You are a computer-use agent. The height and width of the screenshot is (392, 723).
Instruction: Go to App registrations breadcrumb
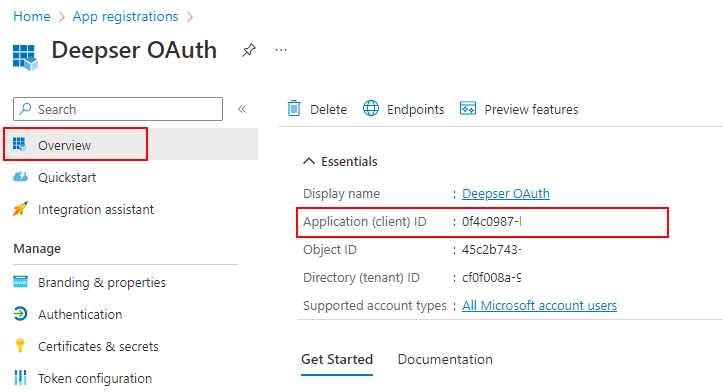[x=125, y=16]
